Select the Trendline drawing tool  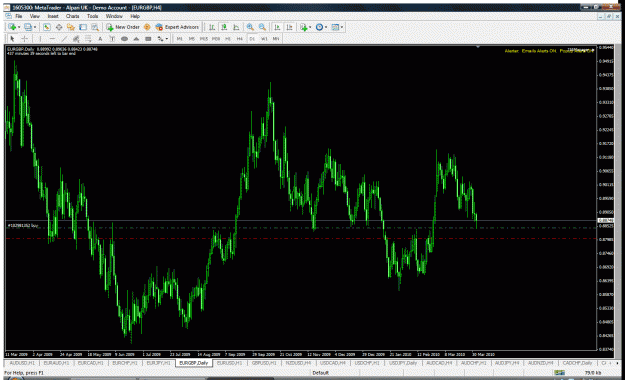coord(64,39)
